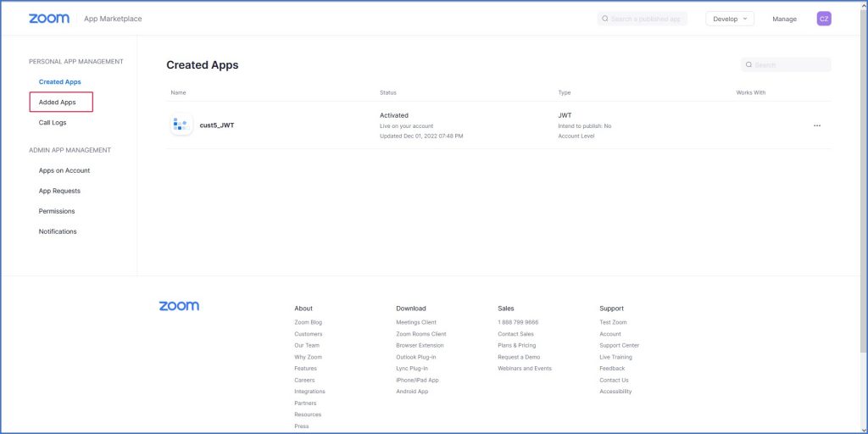This screenshot has width=868, height=434.
Task: Click the Support Center footer link
Action: pos(619,346)
